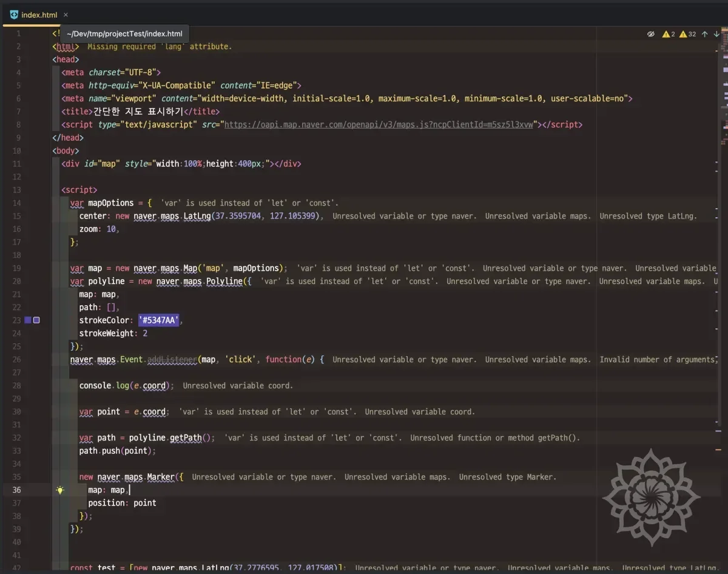Click the path.push(point) statement
Viewport: 728px width, 574px height.
coord(118,451)
